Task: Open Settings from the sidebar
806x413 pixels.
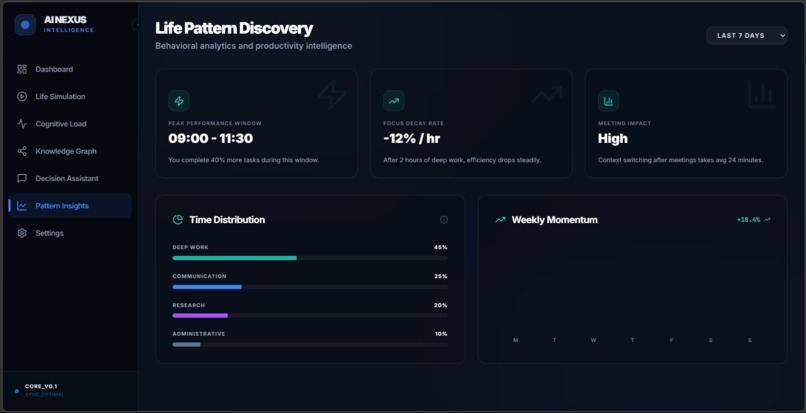Action: (70, 233)
